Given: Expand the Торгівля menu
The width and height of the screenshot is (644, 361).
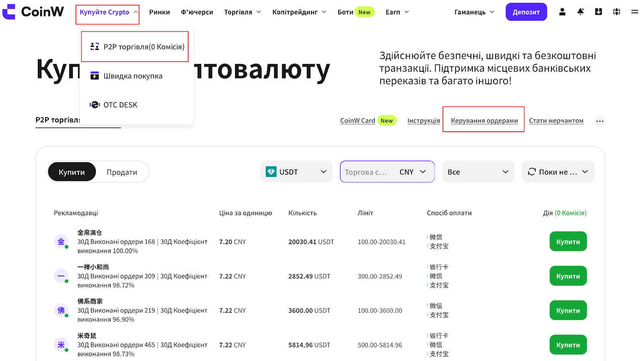Looking at the screenshot, I should 242,12.
